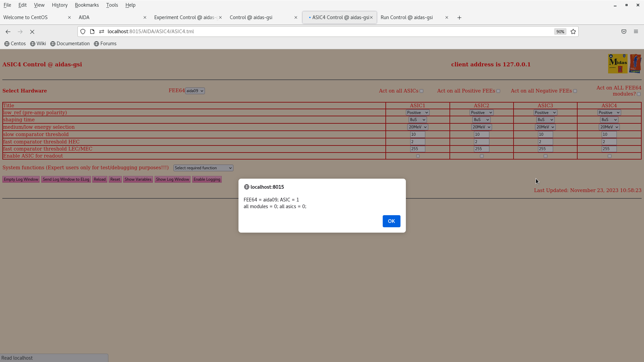Stop page loading with the X icon
The width and height of the screenshot is (644, 362).
tap(32, 32)
